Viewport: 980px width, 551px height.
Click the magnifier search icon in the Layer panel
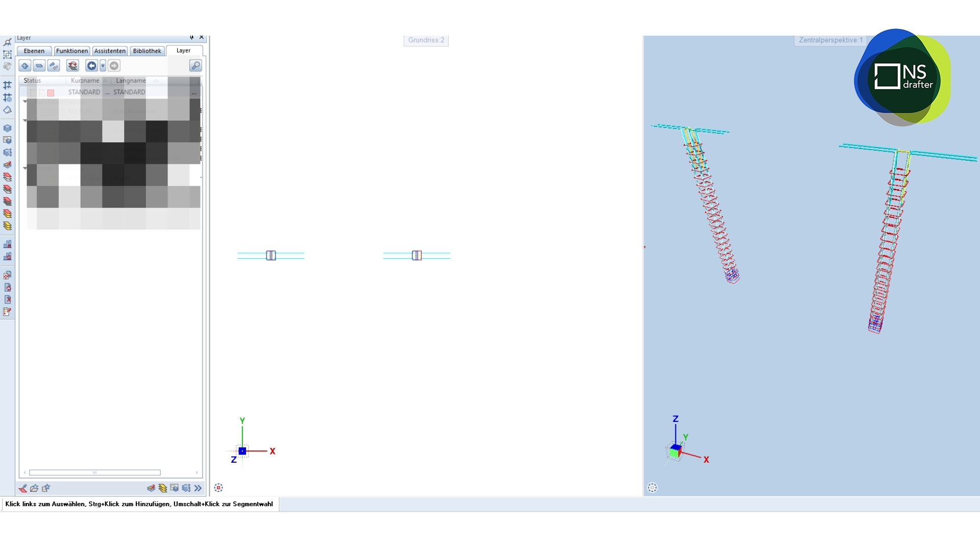(195, 66)
